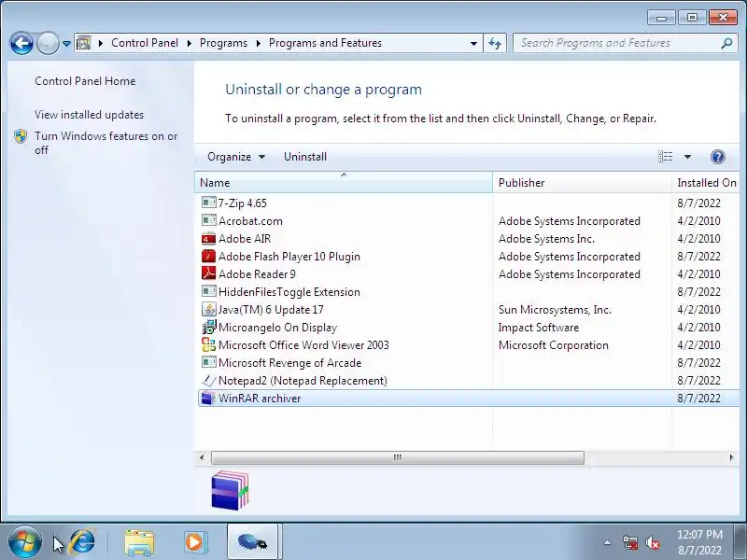
Task: Open Windows Explorer folder from taskbar
Action: 139,542
